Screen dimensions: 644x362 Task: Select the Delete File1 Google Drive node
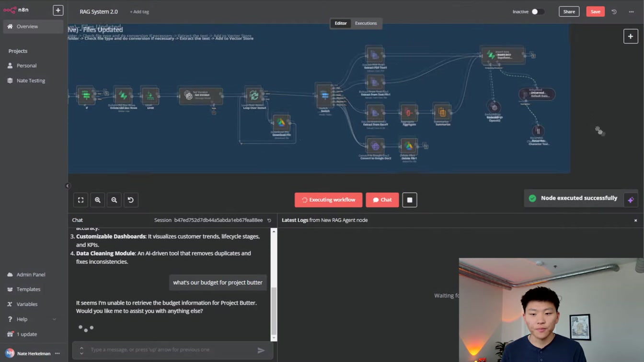pyautogui.click(x=409, y=146)
